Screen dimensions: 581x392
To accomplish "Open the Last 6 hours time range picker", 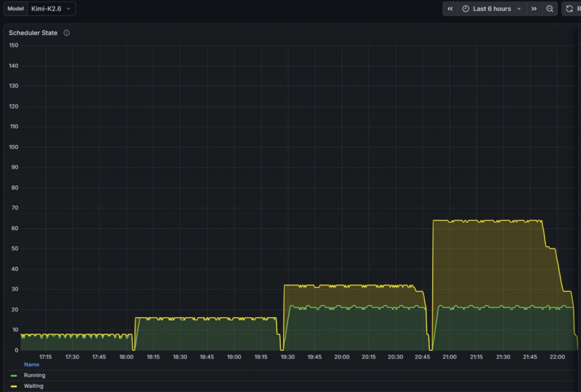I will tap(492, 9).
